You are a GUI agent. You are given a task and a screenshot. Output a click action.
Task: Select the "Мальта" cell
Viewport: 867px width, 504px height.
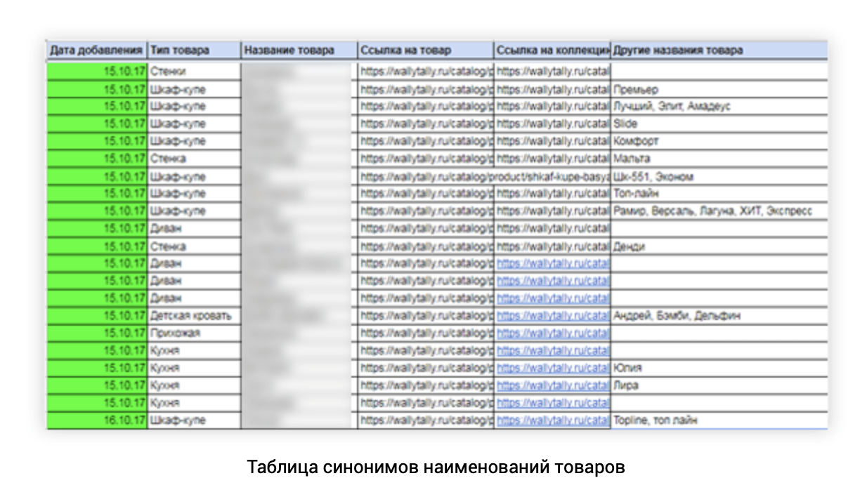coord(719,159)
